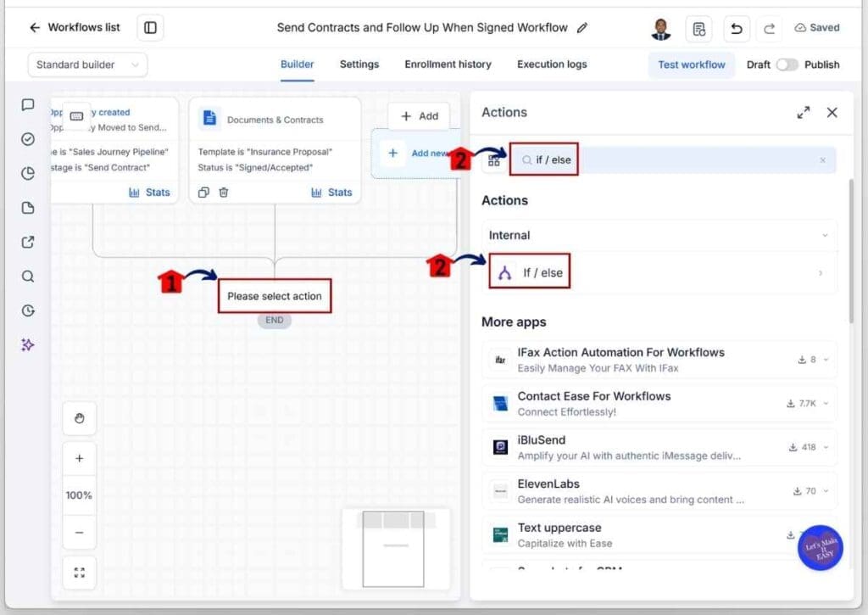Open the sticky note sidebar icon
868x615 pixels.
pos(28,208)
